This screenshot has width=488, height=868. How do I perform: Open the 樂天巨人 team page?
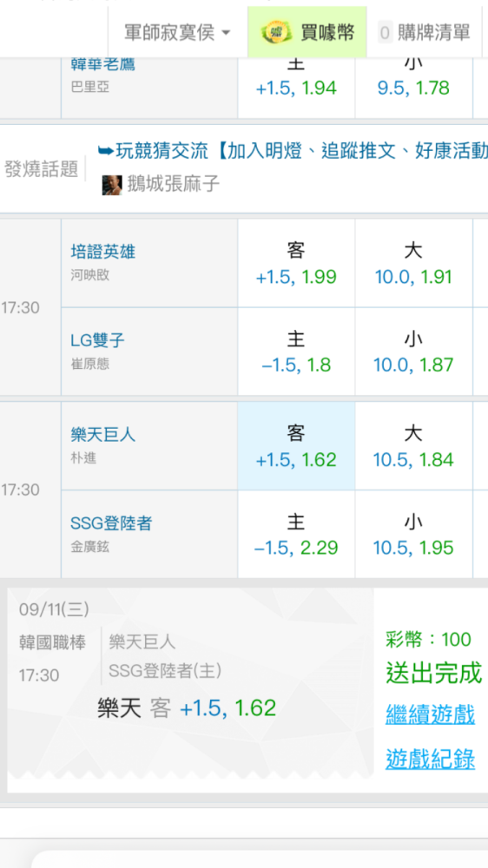[103, 435]
